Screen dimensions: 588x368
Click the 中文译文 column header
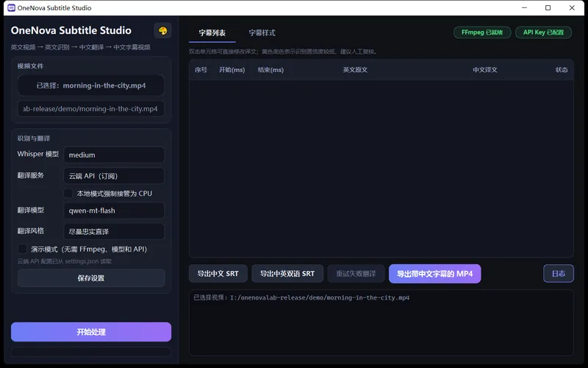pyautogui.click(x=485, y=70)
